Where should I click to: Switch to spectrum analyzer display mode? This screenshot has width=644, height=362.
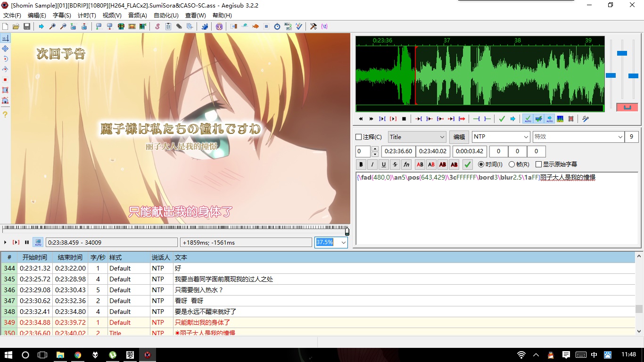560,119
